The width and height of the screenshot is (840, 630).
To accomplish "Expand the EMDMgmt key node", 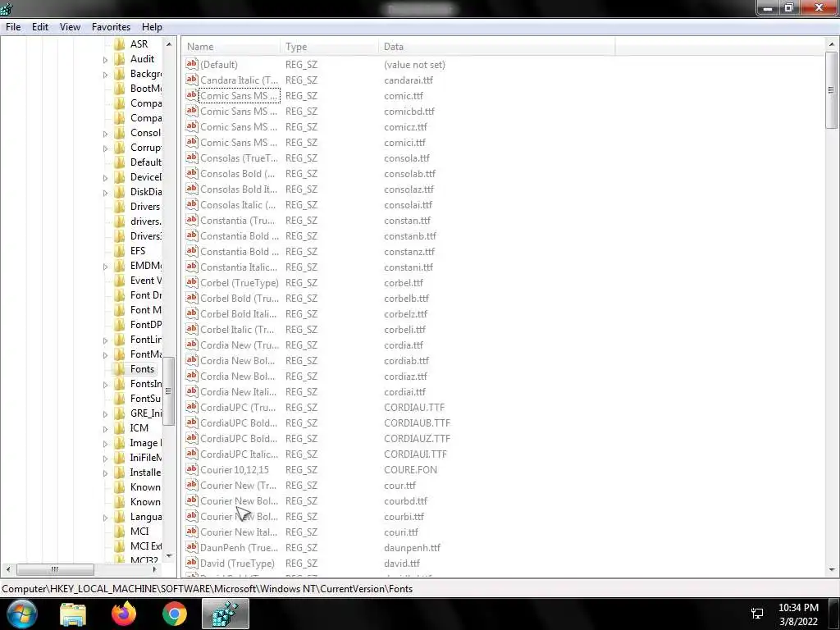I will pyautogui.click(x=106, y=267).
